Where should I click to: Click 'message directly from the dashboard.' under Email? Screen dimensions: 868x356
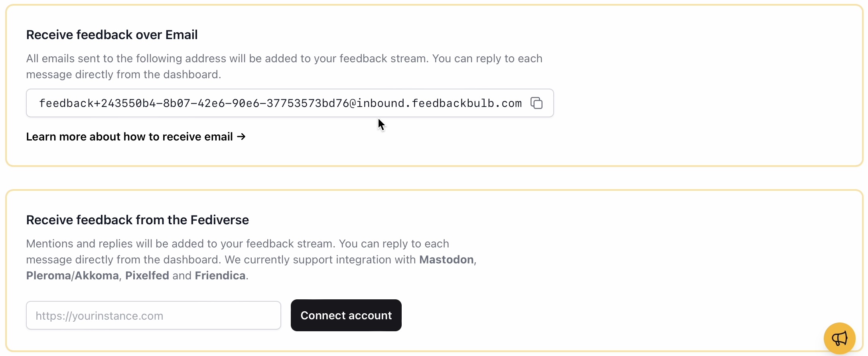[123, 75]
